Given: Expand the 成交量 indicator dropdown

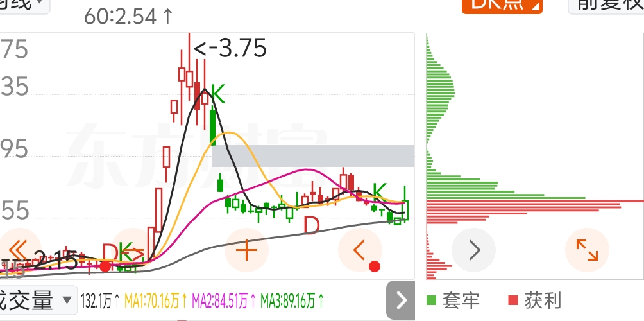Looking at the screenshot, I should (x=38, y=300).
